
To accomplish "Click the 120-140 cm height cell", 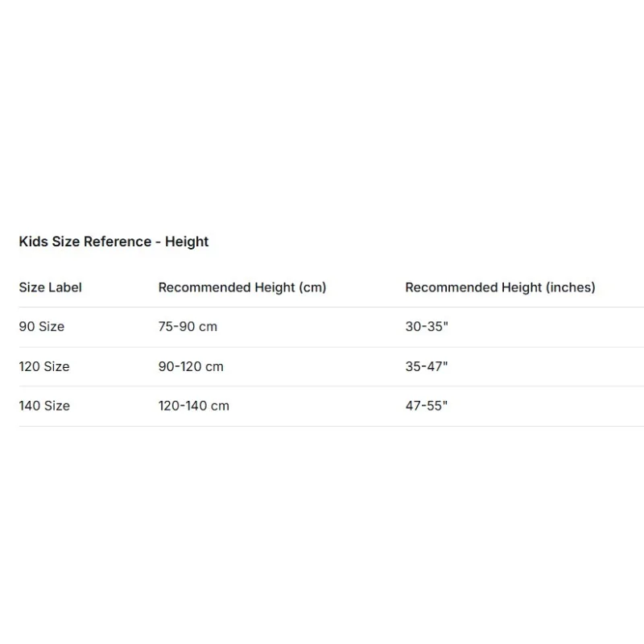I will (194, 406).
